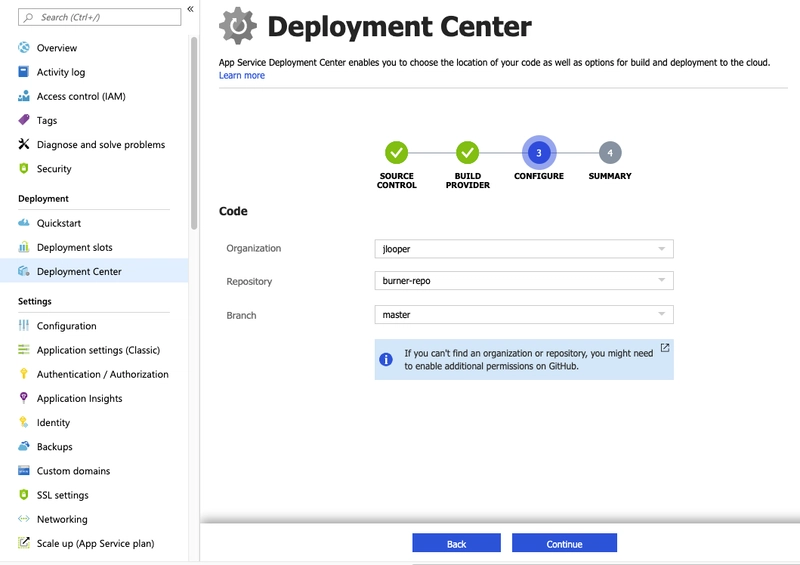Click the Custom domains icon
Viewport: 800px width, 565px height.
pos(23,471)
